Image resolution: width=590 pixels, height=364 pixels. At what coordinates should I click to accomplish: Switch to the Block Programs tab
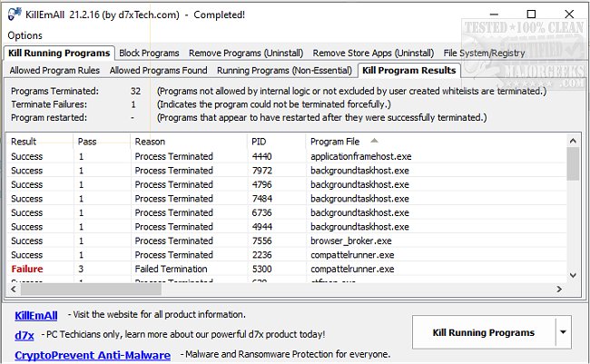click(x=149, y=54)
